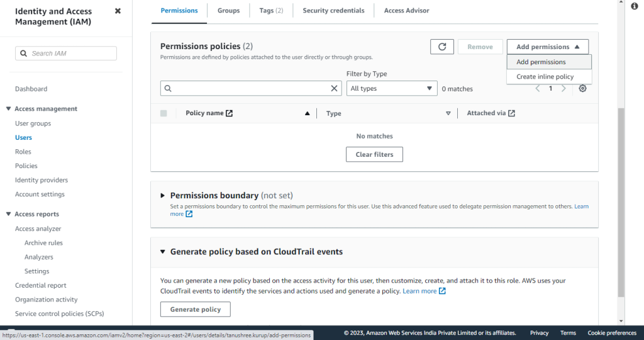Viewport: 644px width, 340px height.
Task: Click the page number 1 indicator
Action: (550, 88)
